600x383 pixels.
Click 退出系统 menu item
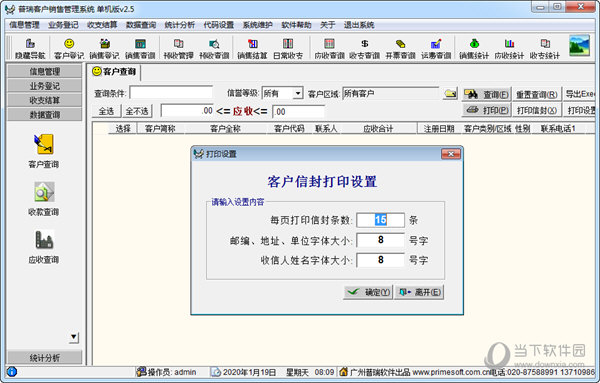click(x=359, y=25)
